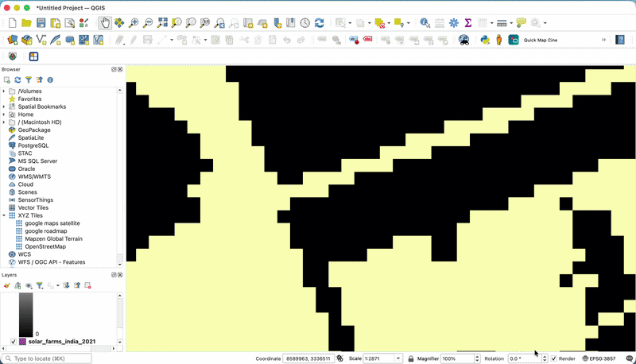Adjust the Rotation stepper arrows
Viewport: 636px width, 364px height.
tap(545, 358)
